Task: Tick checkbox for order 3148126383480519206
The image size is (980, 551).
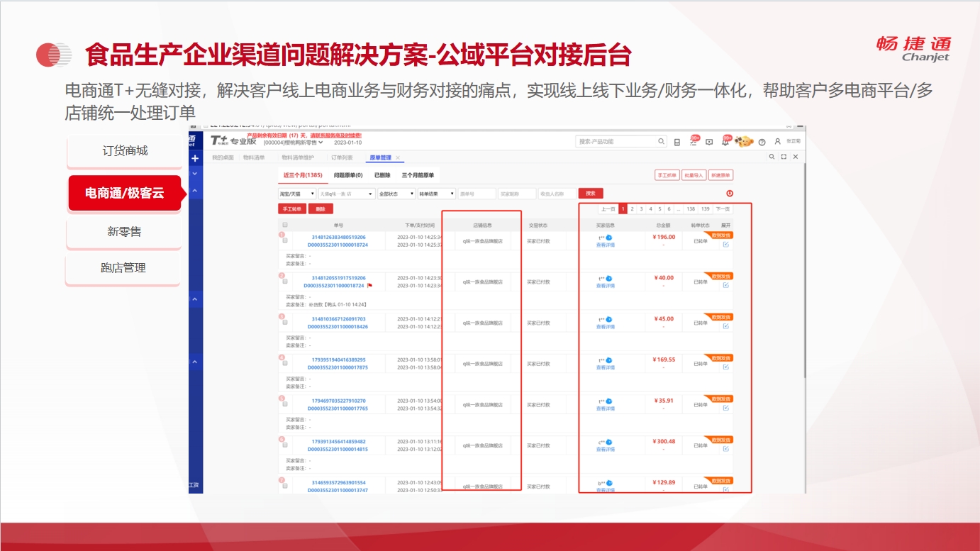Action: (285, 240)
